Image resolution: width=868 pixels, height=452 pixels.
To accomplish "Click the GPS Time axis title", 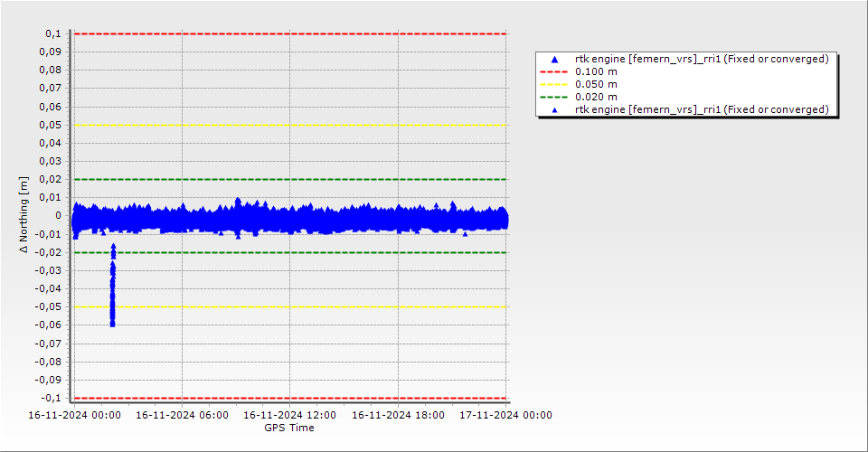I will [289, 428].
